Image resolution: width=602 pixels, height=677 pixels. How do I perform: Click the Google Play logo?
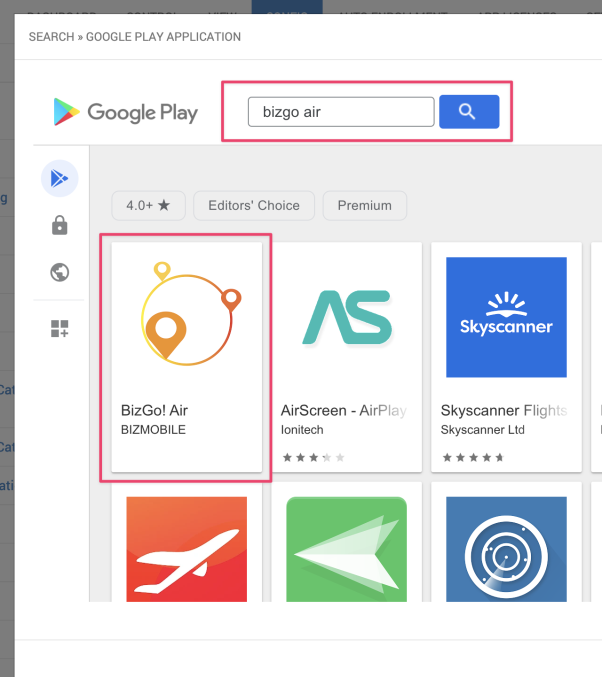126,112
